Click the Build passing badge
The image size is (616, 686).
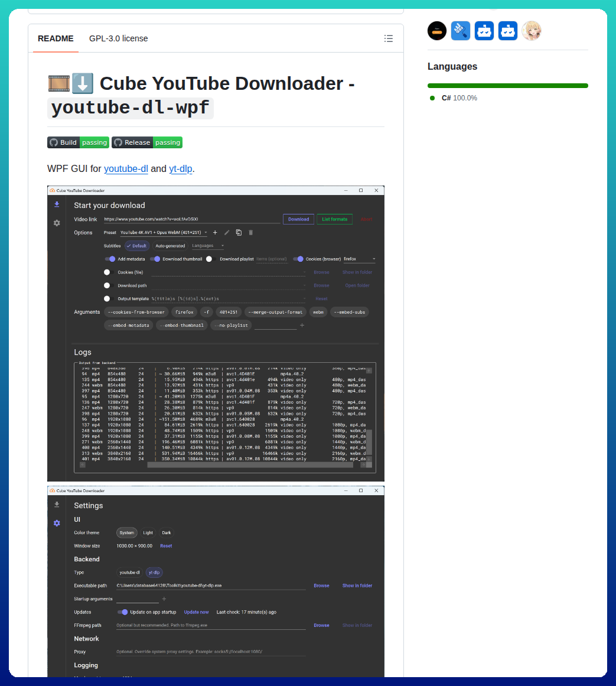pyautogui.click(x=79, y=142)
